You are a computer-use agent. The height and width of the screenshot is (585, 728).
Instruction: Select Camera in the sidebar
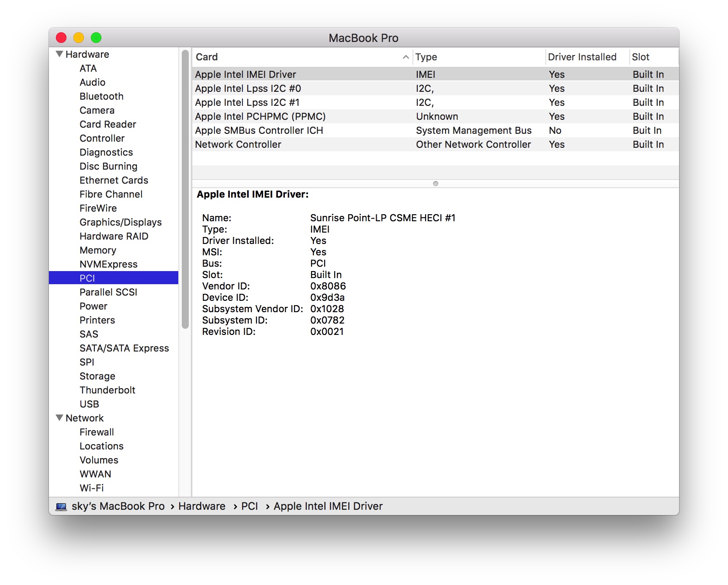[x=97, y=110]
